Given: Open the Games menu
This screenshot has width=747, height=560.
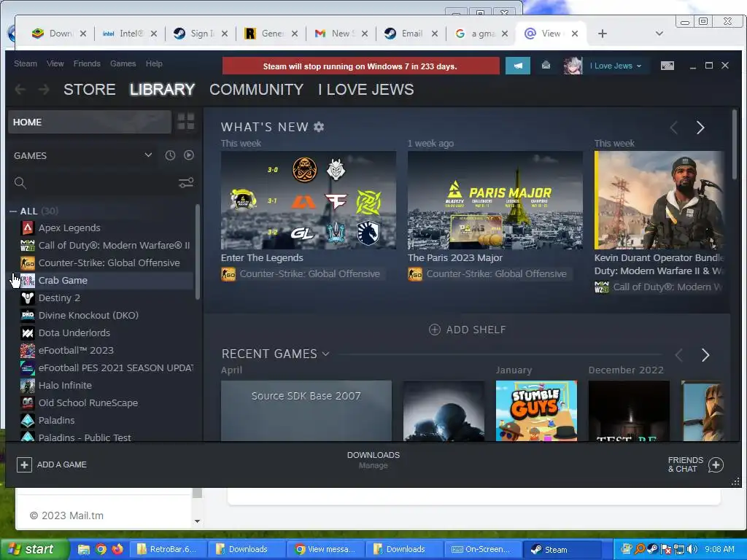Looking at the screenshot, I should tap(123, 63).
